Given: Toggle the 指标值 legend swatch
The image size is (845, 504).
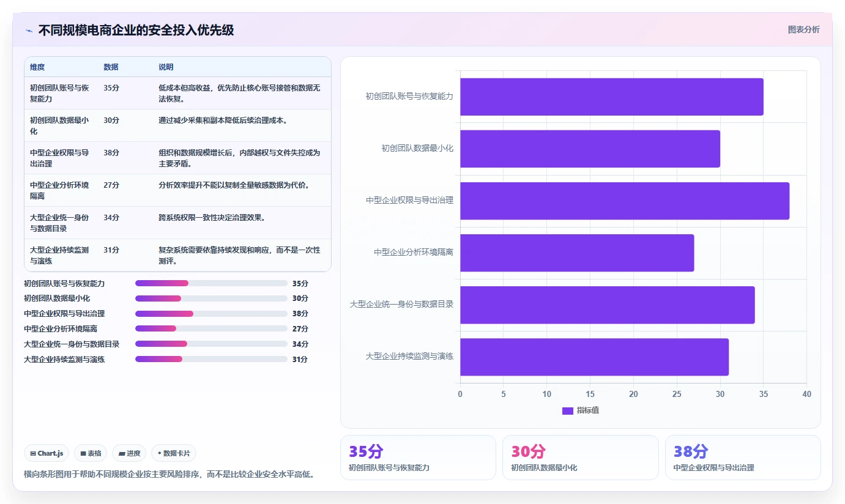Looking at the screenshot, I should coord(567,410).
